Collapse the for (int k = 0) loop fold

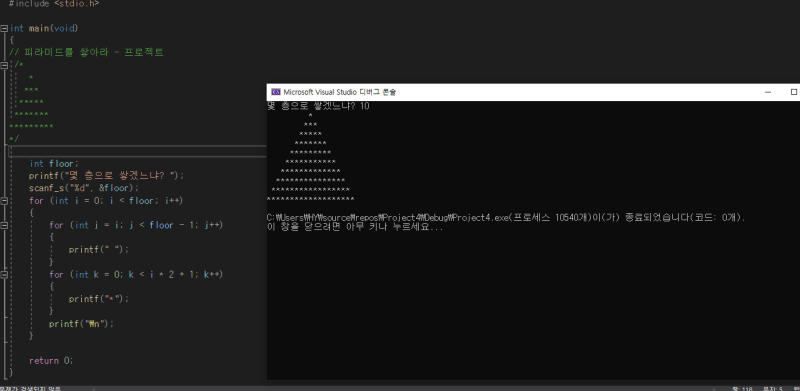4,275
